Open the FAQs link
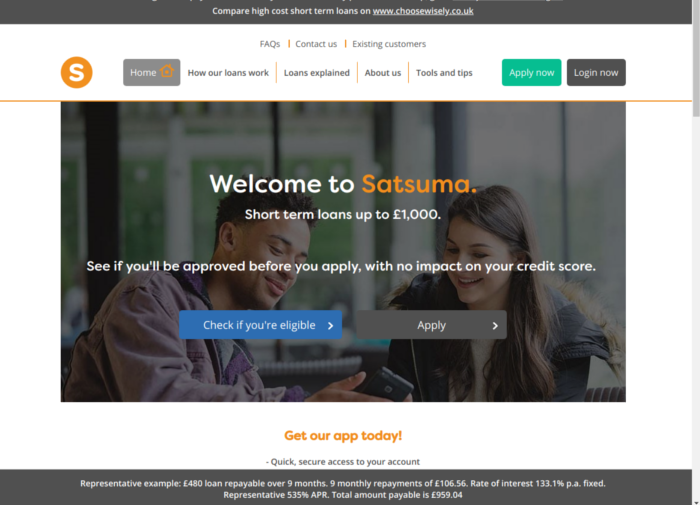Image resolution: width=700 pixels, height=505 pixels. (x=270, y=44)
